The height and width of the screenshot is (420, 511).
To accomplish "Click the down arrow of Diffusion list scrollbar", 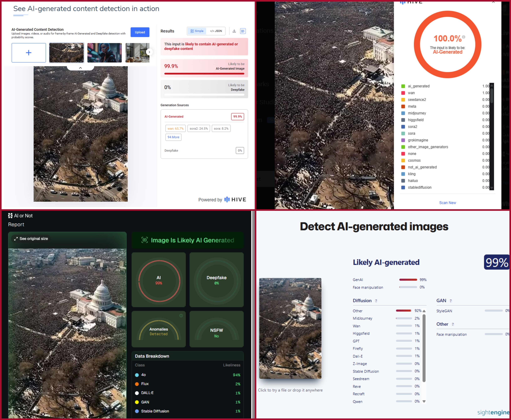I will 424,401.
